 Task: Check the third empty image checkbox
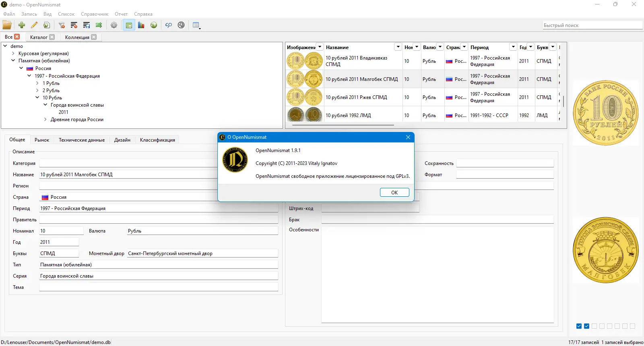(x=594, y=326)
